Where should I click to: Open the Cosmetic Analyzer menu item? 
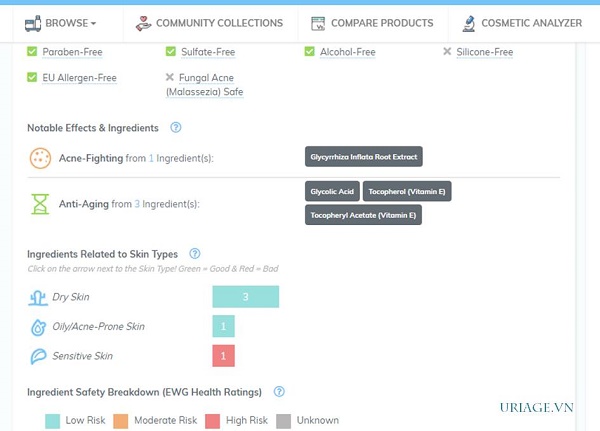(531, 23)
